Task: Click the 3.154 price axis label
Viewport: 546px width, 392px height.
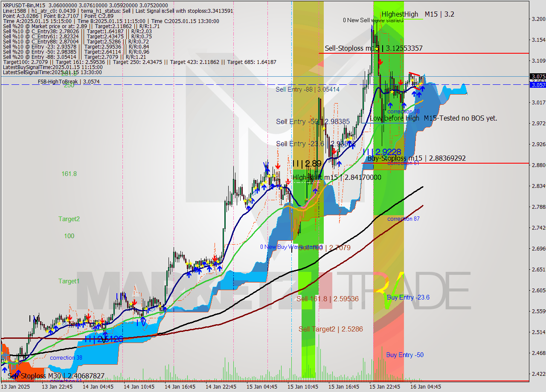Action: tap(538, 40)
